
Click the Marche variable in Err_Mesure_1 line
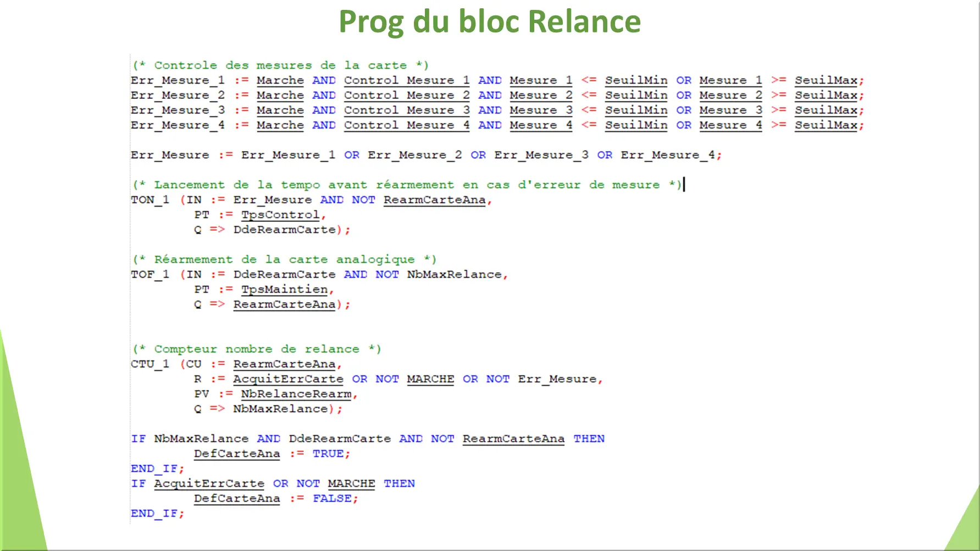(280, 80)
